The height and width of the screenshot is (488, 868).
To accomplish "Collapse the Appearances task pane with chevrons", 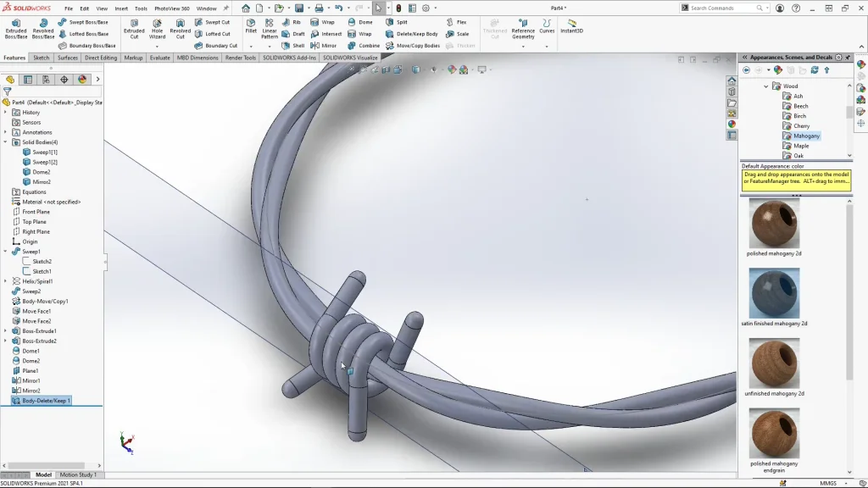I will [744, 58].
